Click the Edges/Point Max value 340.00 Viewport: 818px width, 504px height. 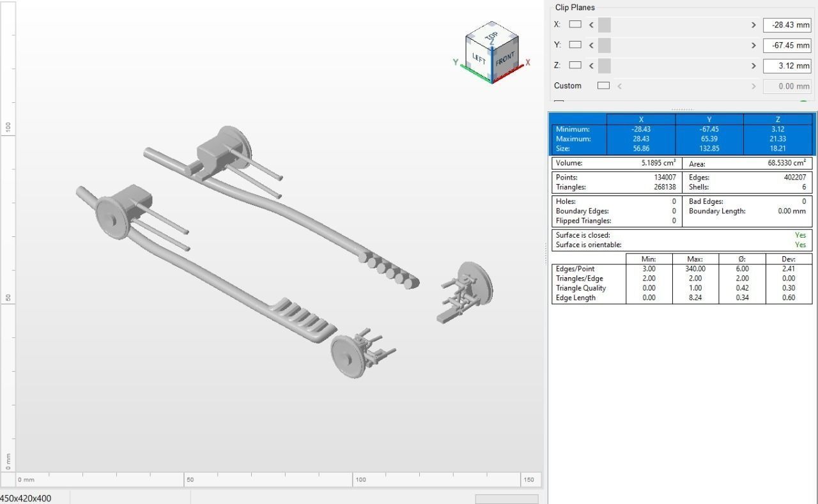(x=695, y=269)
